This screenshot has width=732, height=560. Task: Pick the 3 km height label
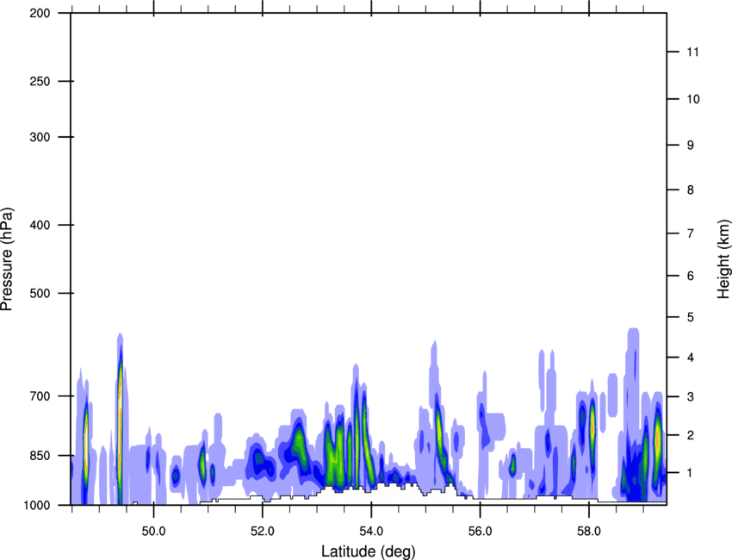click(691, 397)
